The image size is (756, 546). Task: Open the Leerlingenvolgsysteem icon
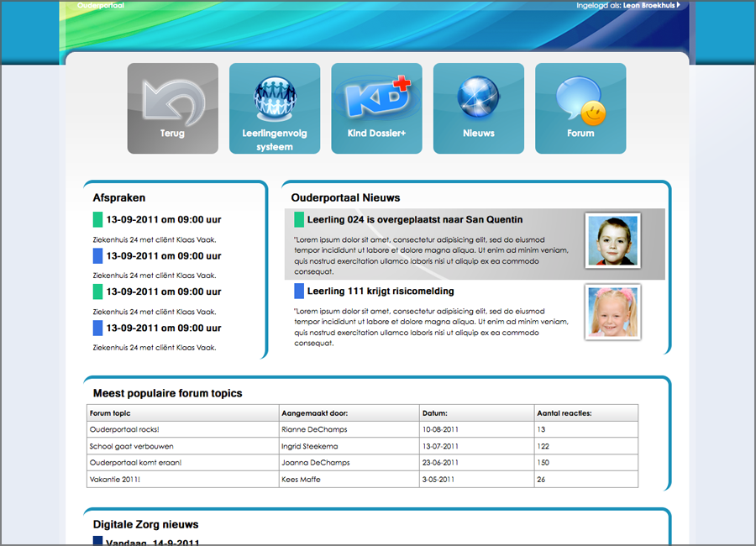tap(275, 101)
